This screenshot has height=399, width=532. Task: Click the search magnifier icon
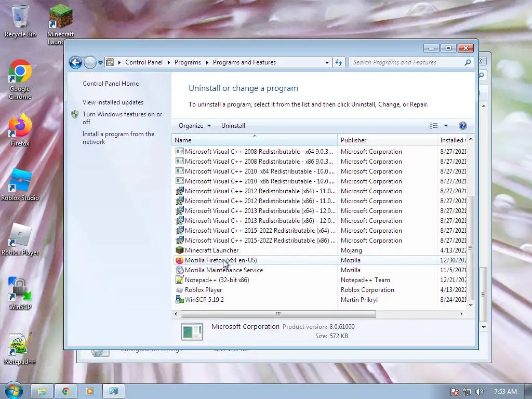click(468, 62)
